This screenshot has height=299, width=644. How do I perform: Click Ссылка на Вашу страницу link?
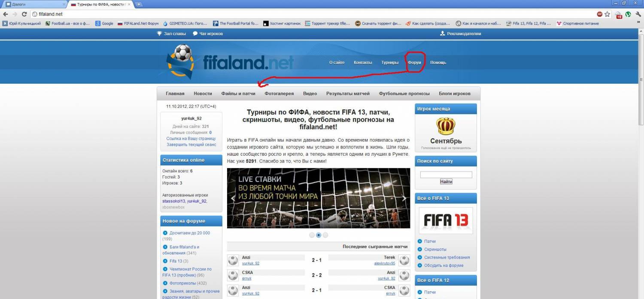tap(191, 139)
